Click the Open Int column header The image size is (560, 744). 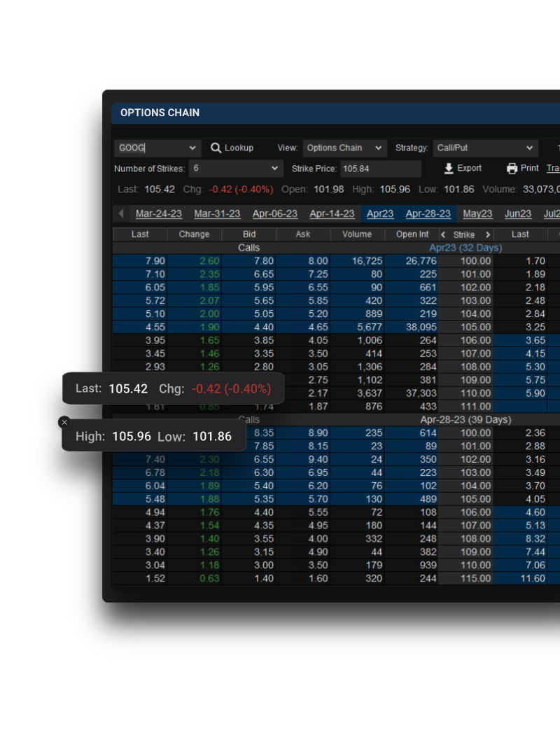click(x=412, y=234)
